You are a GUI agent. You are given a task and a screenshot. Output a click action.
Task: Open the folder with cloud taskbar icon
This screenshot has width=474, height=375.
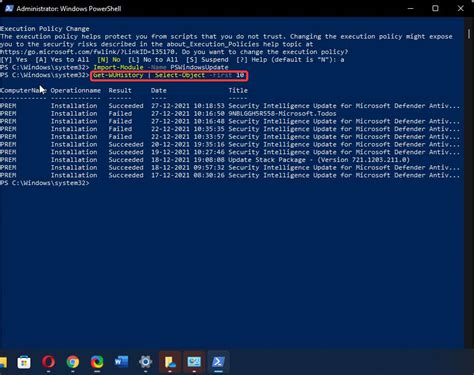(x=170, y=362)
